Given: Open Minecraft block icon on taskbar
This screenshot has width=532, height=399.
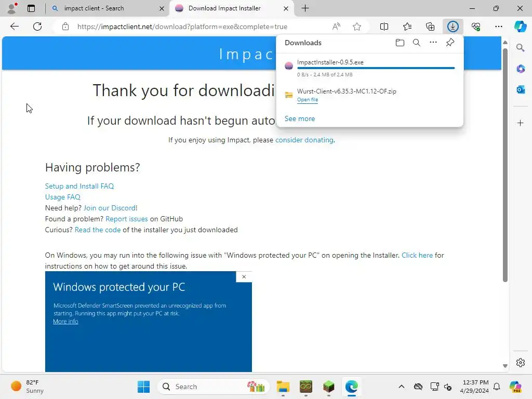Looking at the screenshot, I should 328,387.
